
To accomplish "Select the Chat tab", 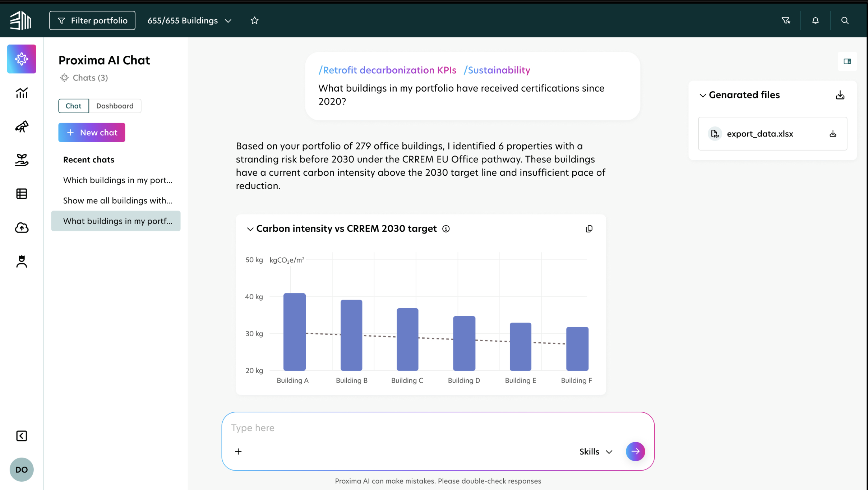I will coord(74,106).
